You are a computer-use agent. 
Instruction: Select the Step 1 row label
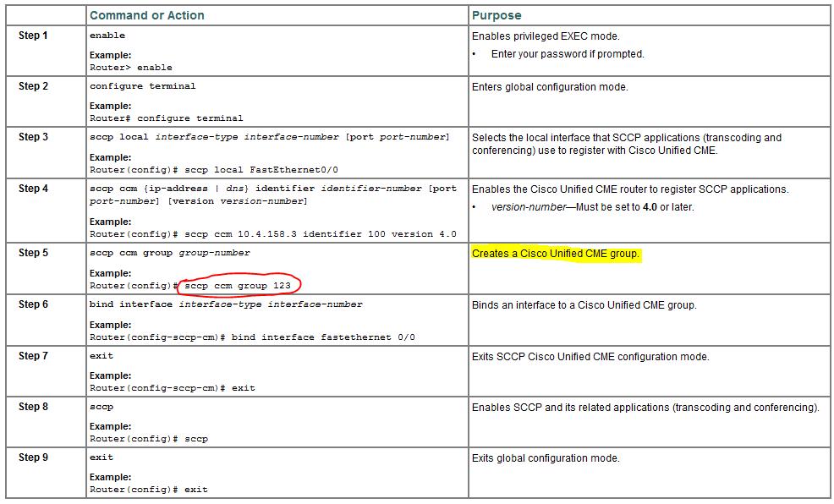[33, 36]
